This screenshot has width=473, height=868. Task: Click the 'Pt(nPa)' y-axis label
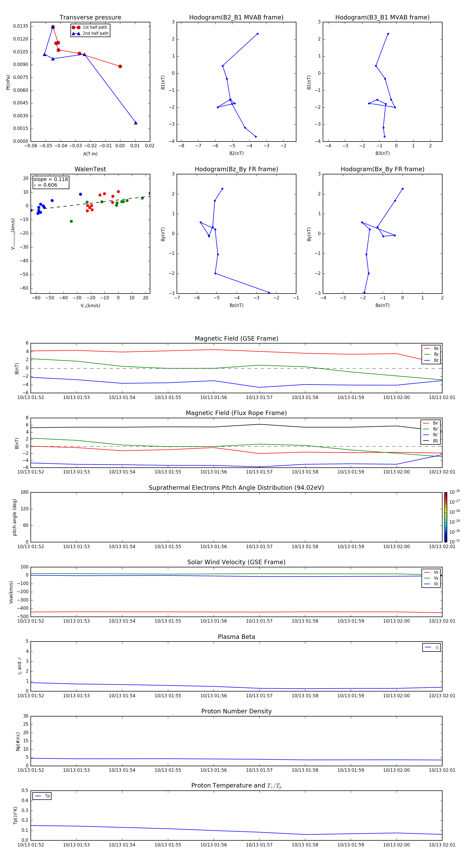pos(8,82)
